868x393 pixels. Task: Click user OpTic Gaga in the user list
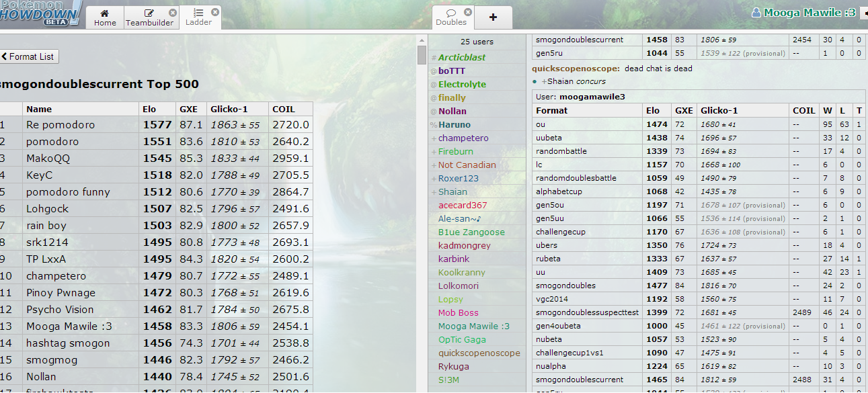click(x=462, y=340)
